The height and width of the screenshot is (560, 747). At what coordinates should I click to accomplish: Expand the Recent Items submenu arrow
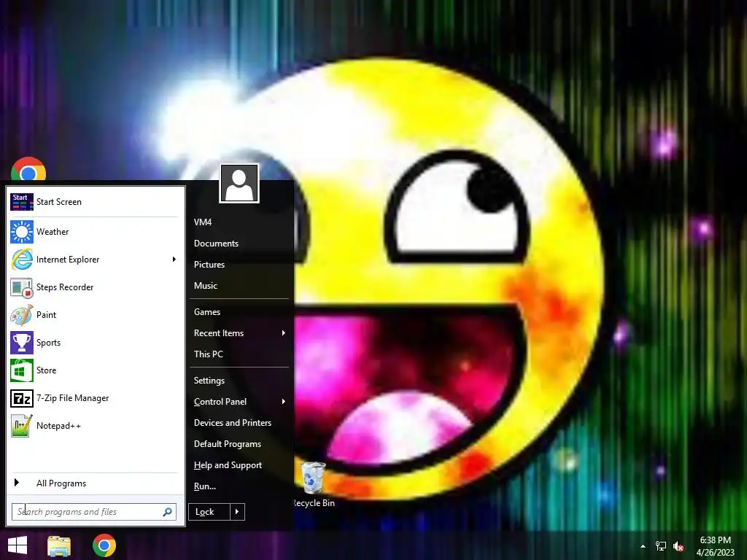coord(284,333)
